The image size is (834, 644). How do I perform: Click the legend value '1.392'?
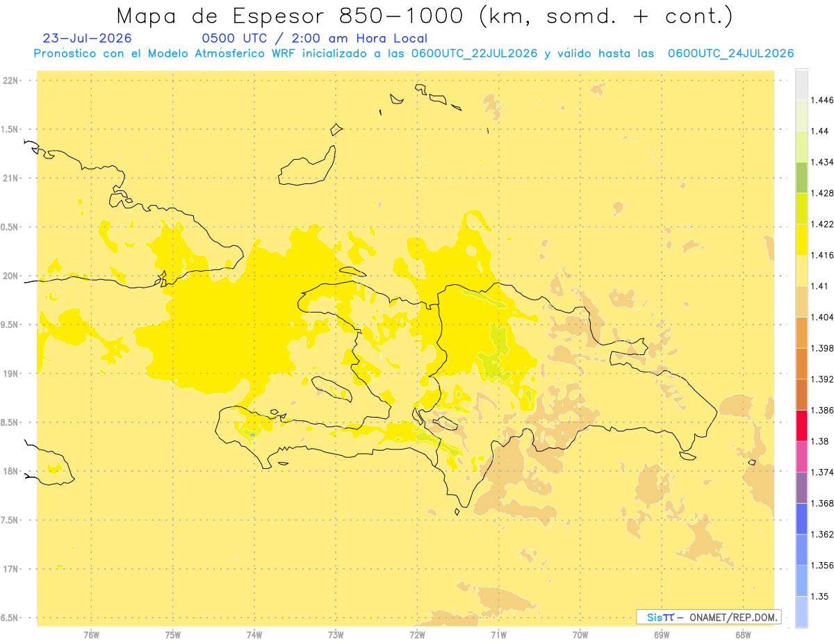[x=821, y=379]
